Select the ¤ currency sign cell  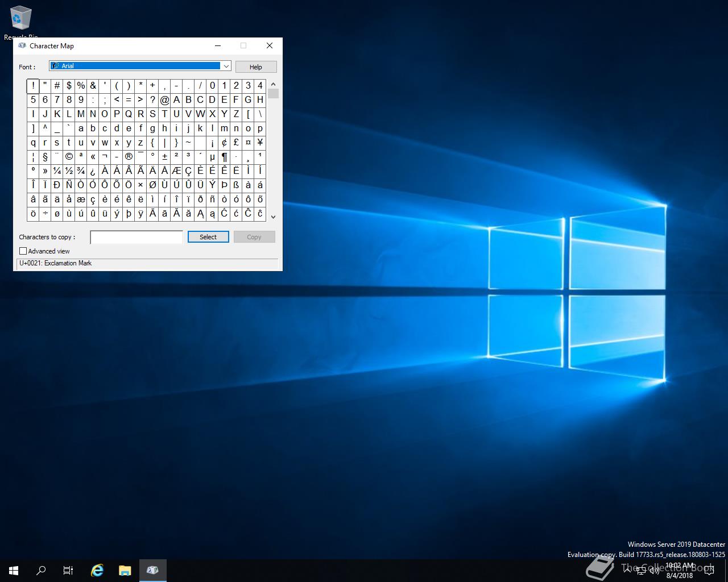coord(248,143)
